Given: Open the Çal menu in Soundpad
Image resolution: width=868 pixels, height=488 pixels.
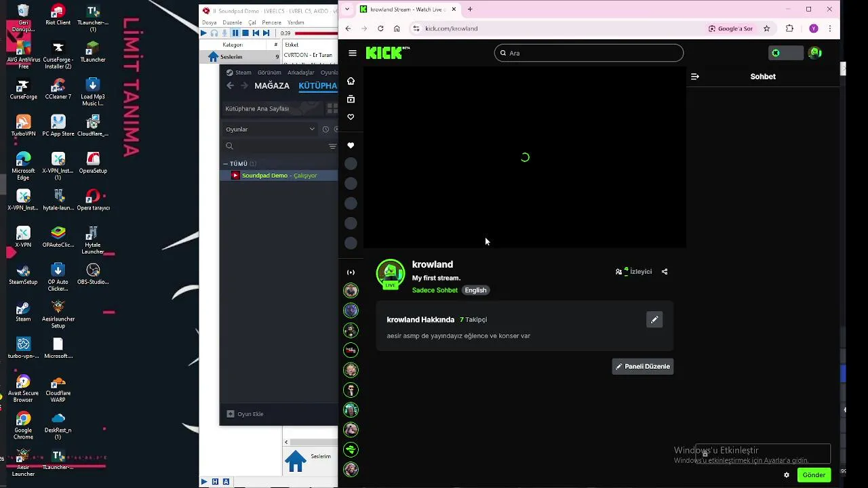Looking at the screenshot, I should point(252,22).
